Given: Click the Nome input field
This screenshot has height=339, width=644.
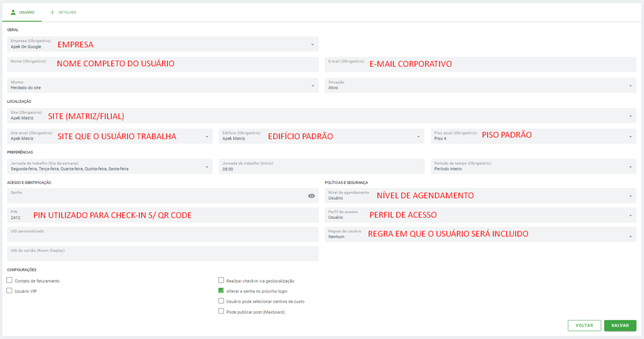Looking at the screenshot, I should click(x=162, y=65).
